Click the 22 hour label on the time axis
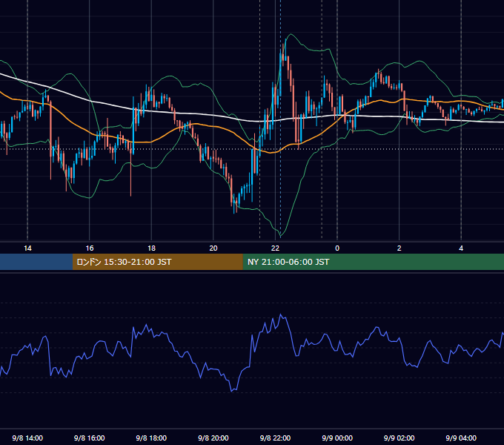Viewport: 504px width, 445px height. [x=276, y=248]
